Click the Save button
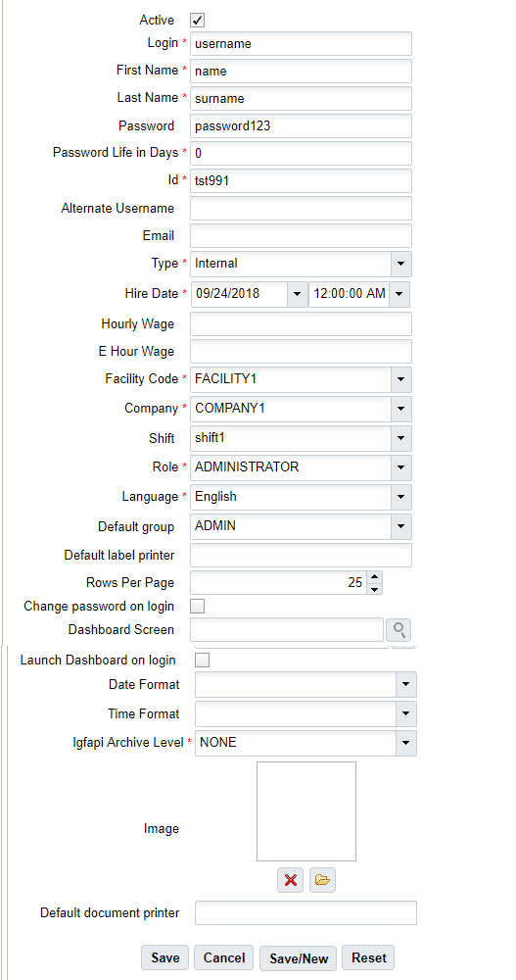The width and height of the screenshot is (516, 980). pos(165,957)
